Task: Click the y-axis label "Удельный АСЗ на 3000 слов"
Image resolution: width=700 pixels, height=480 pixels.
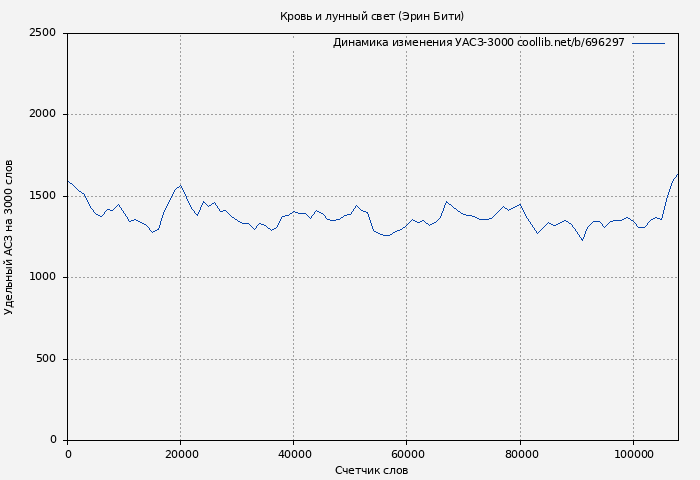Action: 9,237
